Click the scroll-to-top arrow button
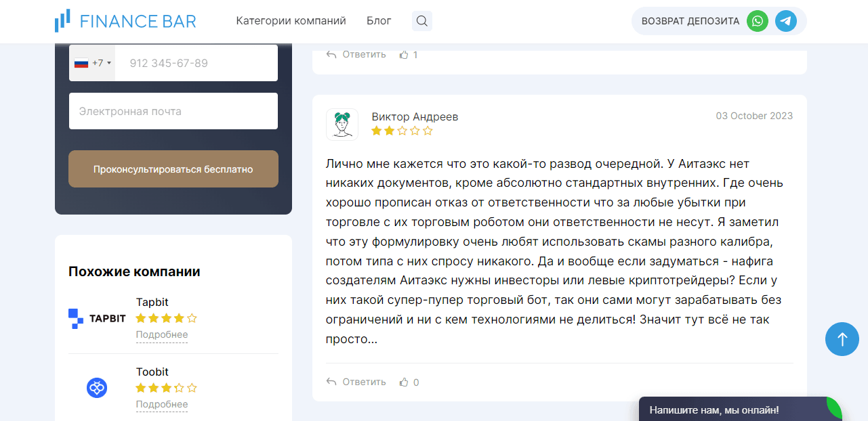 (x=842, y=339)
